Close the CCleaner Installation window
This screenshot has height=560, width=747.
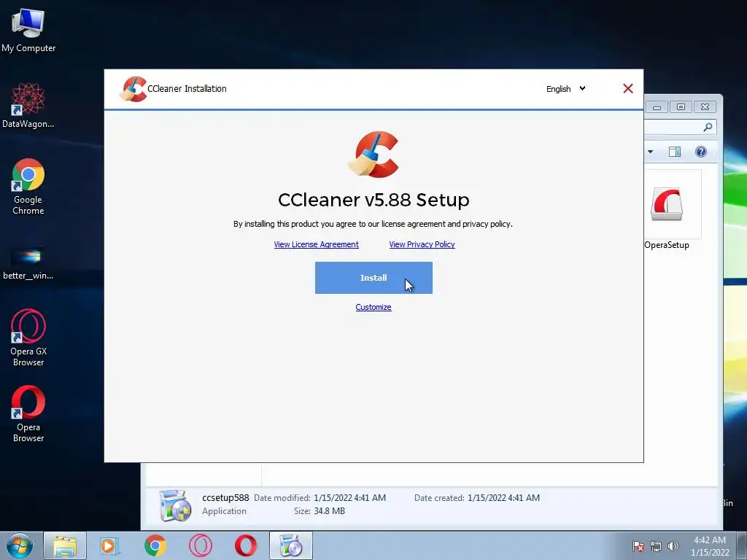click(628, 88)
